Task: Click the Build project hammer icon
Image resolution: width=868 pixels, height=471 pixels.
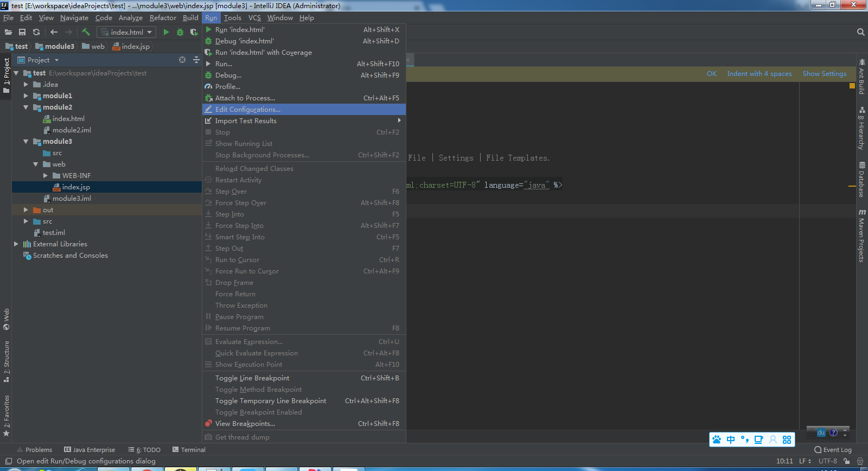Action: point(86,32)
